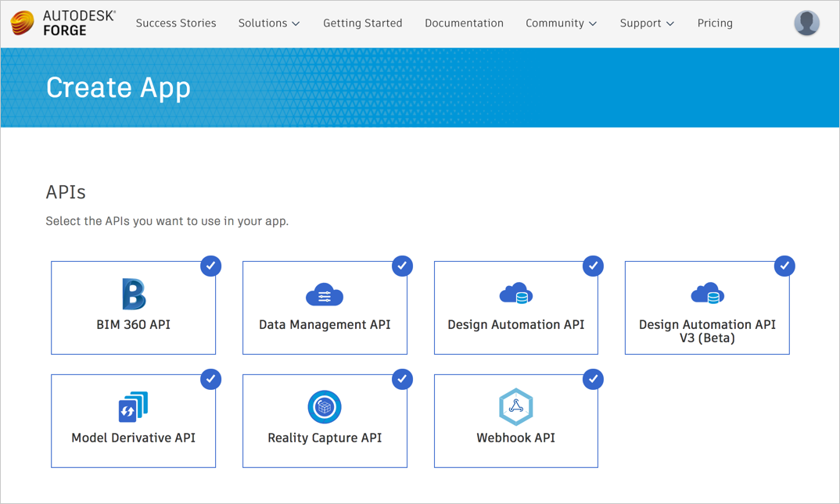Click the Design Automation API cloud icon

click(516, 295)
